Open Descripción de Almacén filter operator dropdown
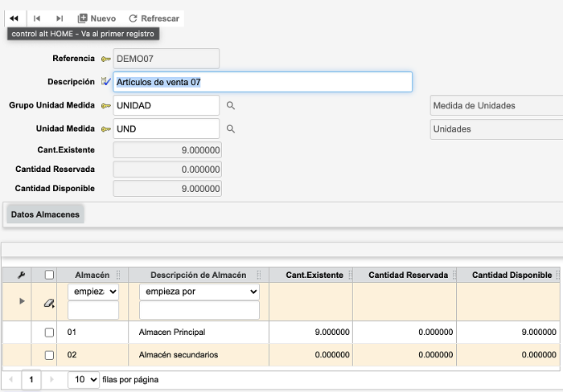The image size is (563, 392). [199, 291]
